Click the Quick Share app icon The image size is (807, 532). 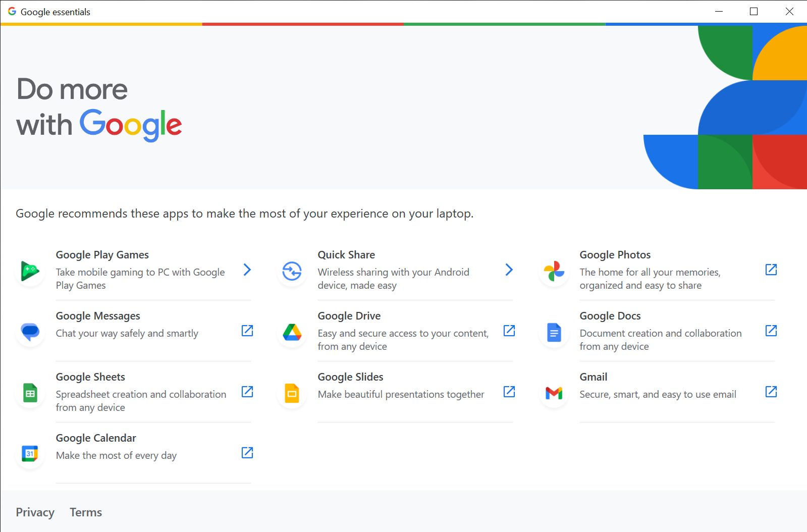coord(292,271)
